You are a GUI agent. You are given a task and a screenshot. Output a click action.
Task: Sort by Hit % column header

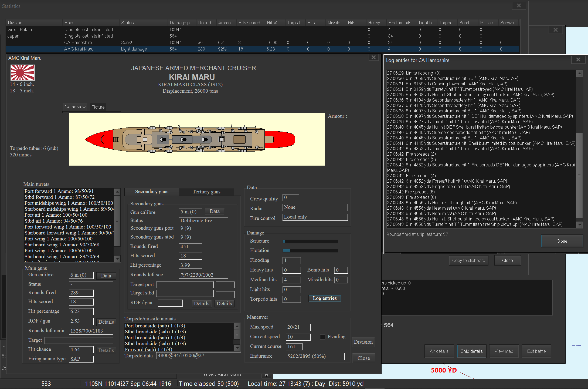point(275,23)
